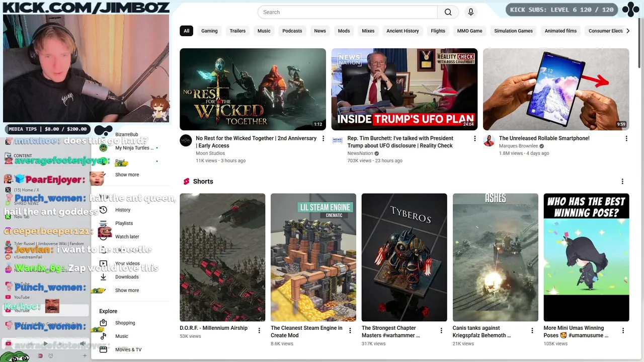The image size is (644, 362).
Task: Play No Rest for the Wicked thumbnail
Action: pos(253,89)
